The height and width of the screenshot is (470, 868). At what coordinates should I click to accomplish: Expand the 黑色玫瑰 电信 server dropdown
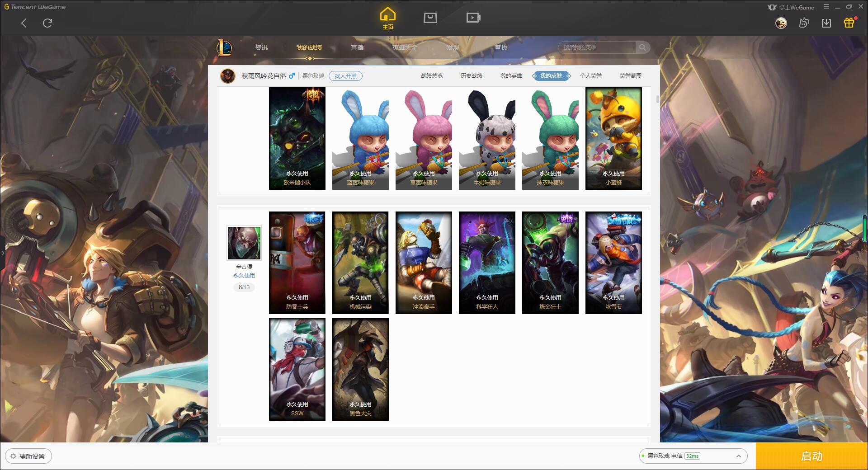[693, 456]
